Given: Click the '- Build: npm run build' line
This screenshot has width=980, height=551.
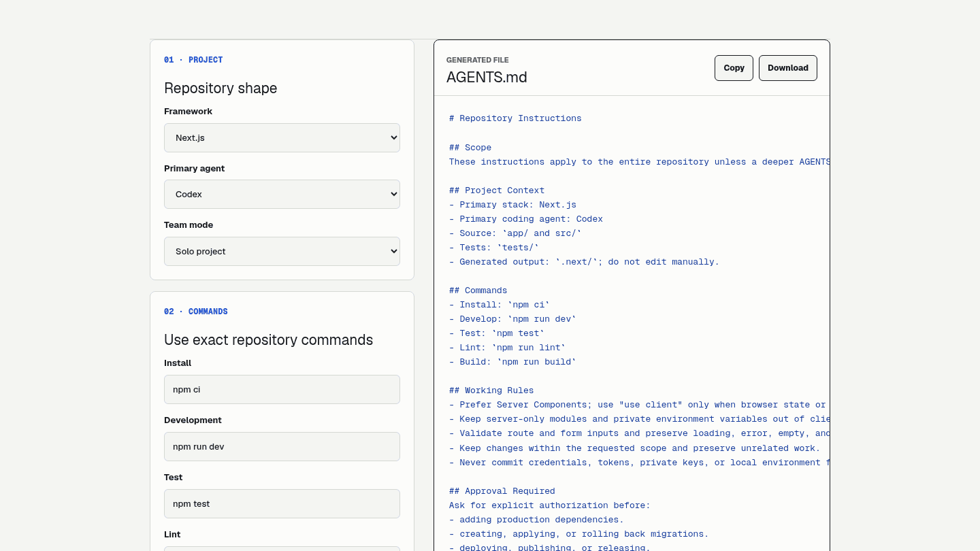Looking at the screenshot, I should coord(512,362).
